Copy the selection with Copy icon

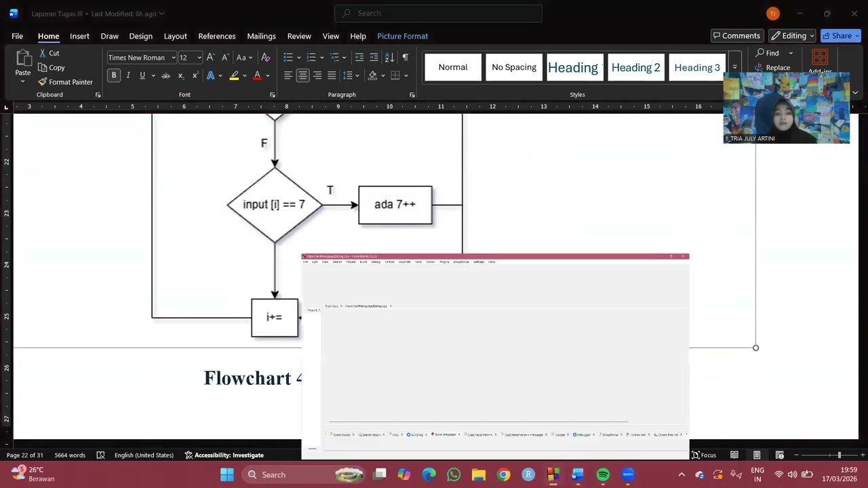(43, 68)
